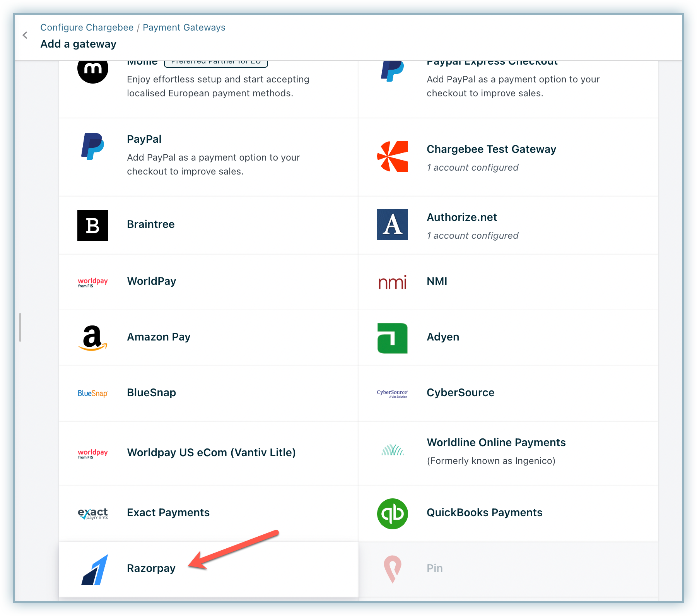Choose BlueSnap gateway
Image resolution: width=697 pixels, height=616 pixels.
click(x=151, y=393)
